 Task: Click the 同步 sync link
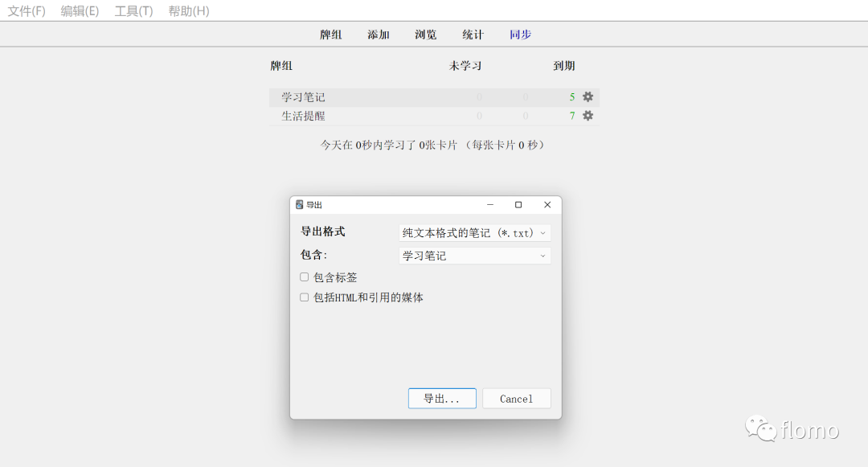coord(520,35)
